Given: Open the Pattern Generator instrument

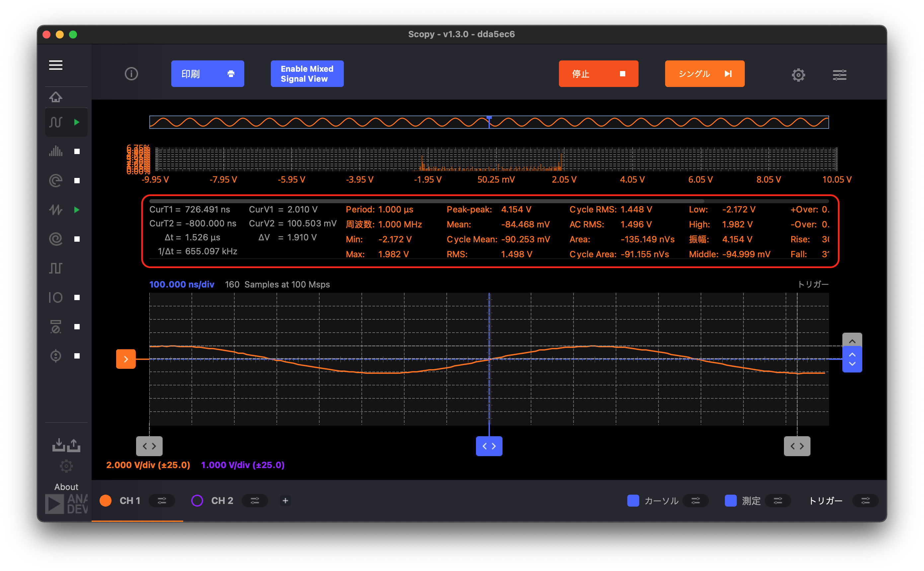Looking at the screenshot, I should (x=56, y=268).
